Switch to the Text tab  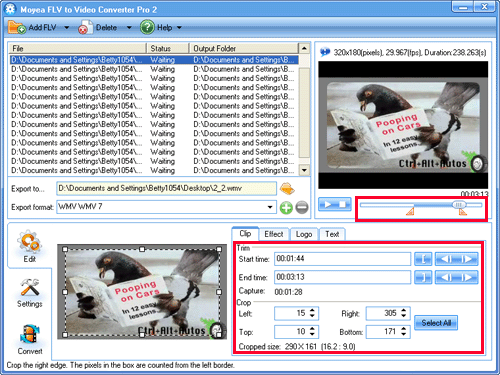pyautogui.click(x=332, y=234)
